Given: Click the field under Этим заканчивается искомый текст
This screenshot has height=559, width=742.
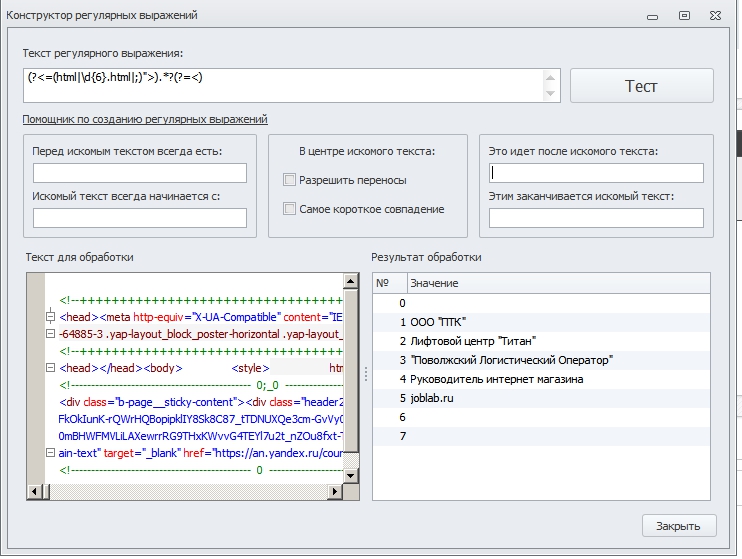Looking at the screenshot, I should [596, 218].
